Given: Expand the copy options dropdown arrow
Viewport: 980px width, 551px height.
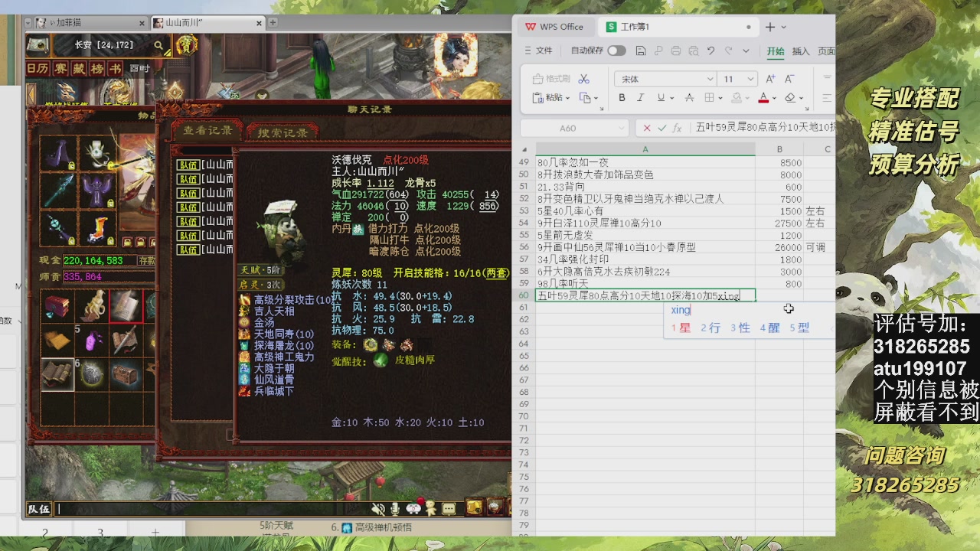Looking at the screenshot, I should pyautogui.click(x=596, y=98).
